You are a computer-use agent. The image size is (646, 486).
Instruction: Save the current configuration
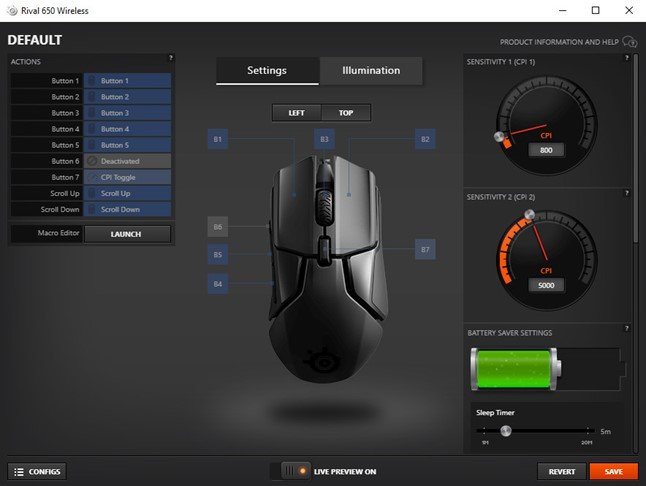click(613, 471)
